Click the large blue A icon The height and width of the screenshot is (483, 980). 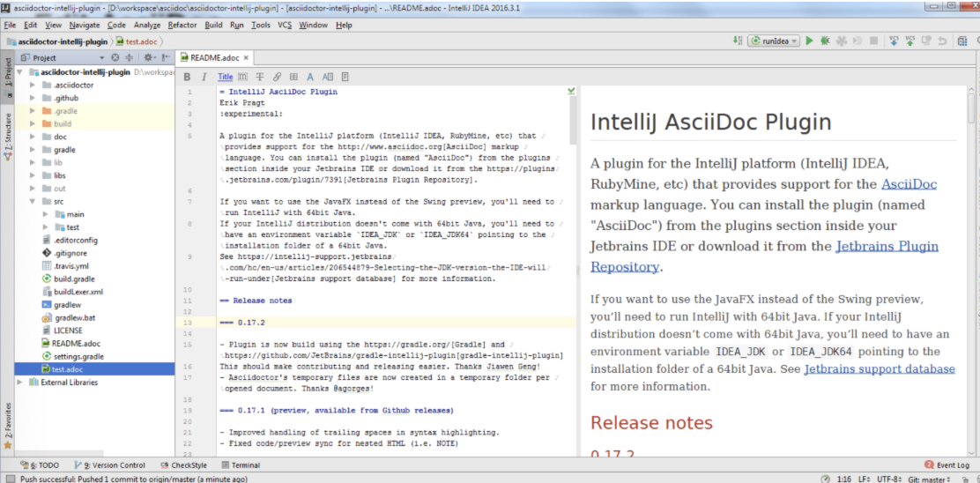(x=310, y=78)
